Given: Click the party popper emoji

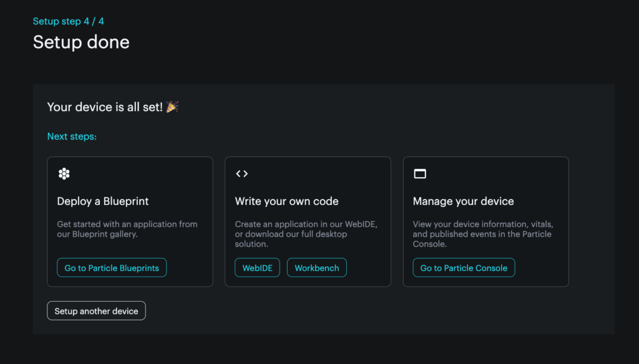Looking at the screenshot, I should (172, 107).
